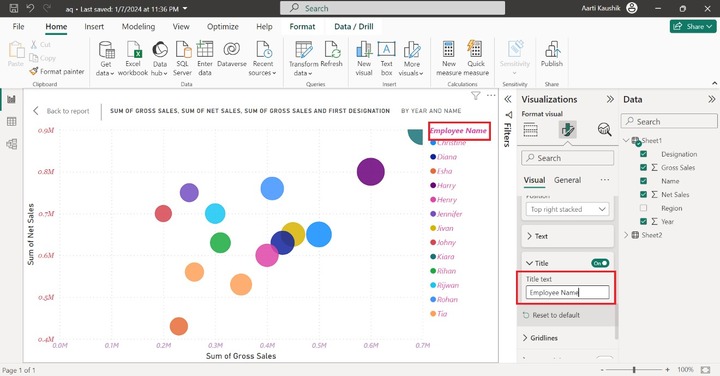This screenshot has width=720, height=376.
Task: Uncheck the Designation field
Action: [643, 154]
